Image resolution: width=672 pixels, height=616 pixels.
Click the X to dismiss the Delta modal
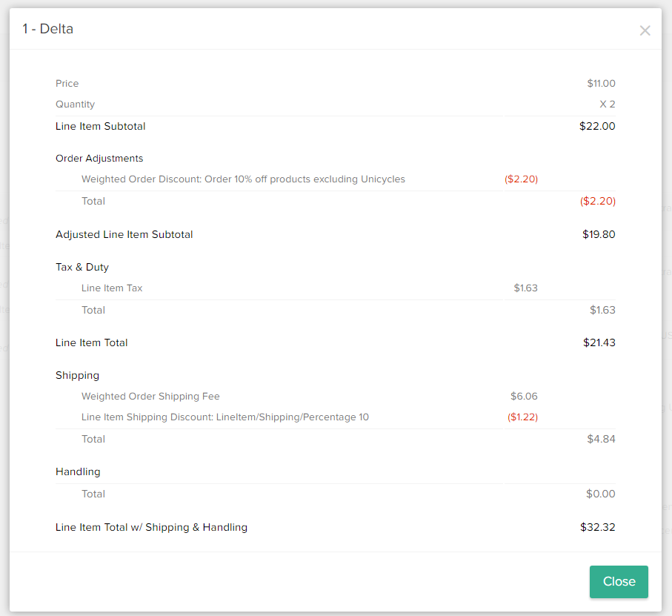click(645, 30)
